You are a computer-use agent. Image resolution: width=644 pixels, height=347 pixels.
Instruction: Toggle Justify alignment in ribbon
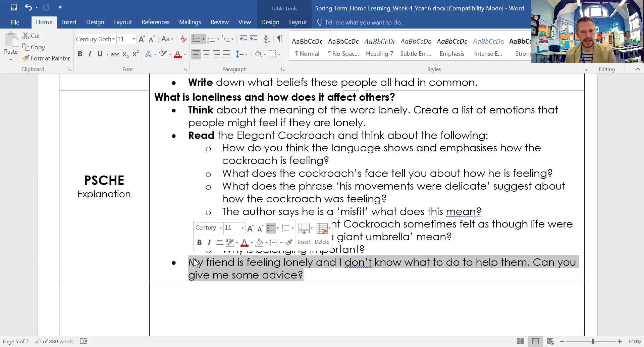coord(227,54)
